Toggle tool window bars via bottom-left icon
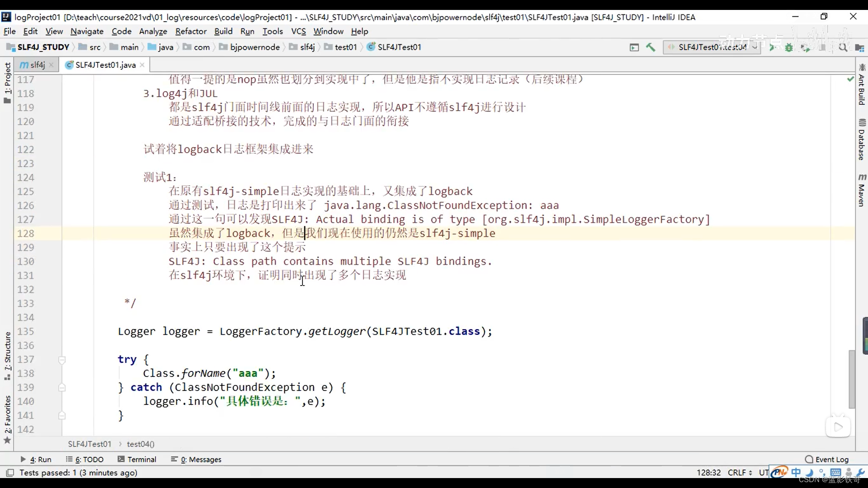Screen dimensions: 868x488 pos(9,473)
